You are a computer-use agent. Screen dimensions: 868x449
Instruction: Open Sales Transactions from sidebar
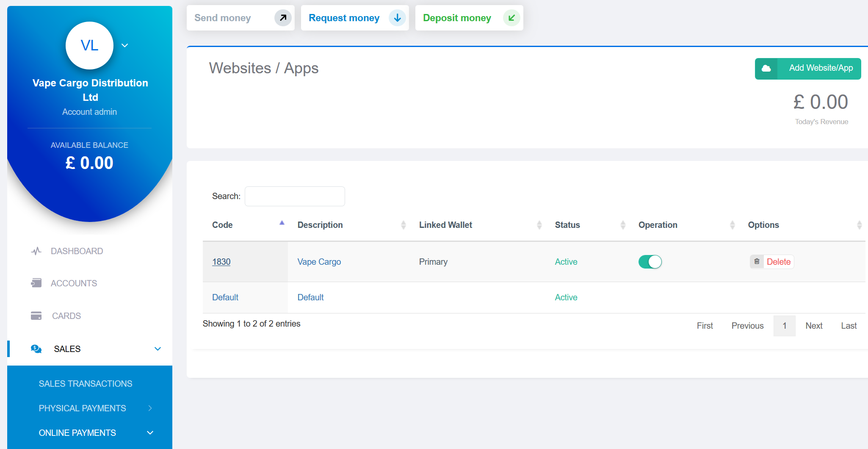click(86, 383)
